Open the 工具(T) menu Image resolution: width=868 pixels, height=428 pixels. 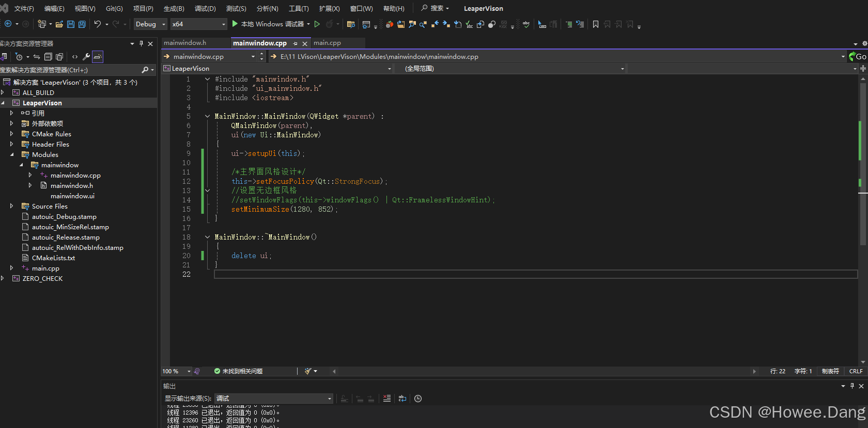click(x=299, y=9)
